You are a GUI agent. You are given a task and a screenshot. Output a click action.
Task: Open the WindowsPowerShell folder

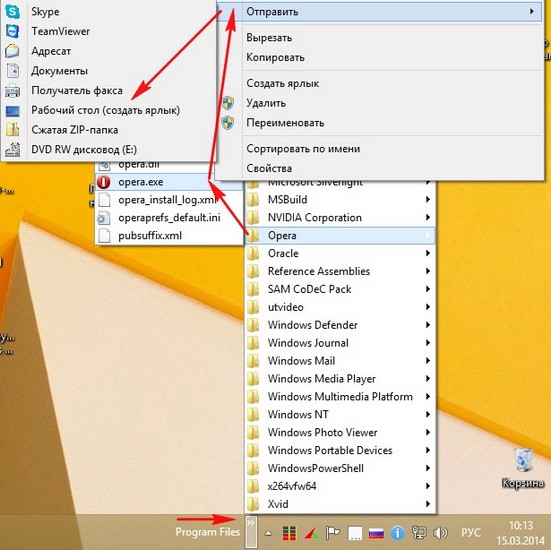(340, 468)
